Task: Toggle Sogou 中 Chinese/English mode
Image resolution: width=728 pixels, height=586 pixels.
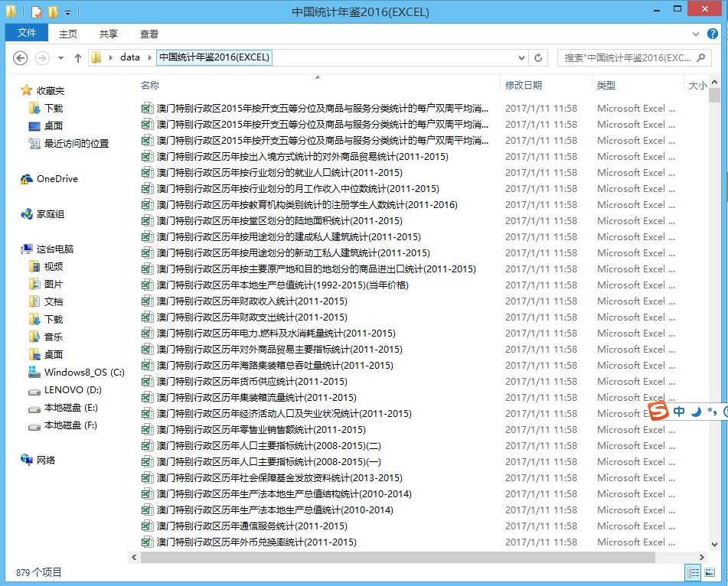Action: [x=679, y=412]
